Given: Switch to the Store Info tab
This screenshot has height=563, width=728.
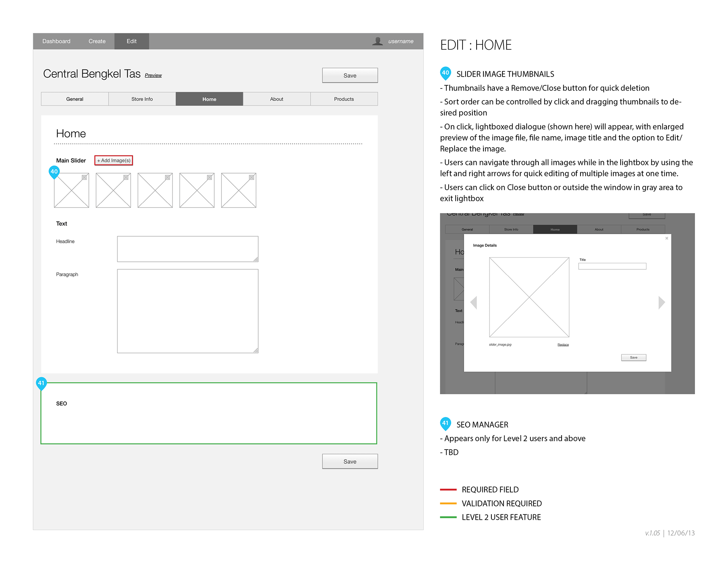Looking at the screenshot, I should tap(142, 99).
